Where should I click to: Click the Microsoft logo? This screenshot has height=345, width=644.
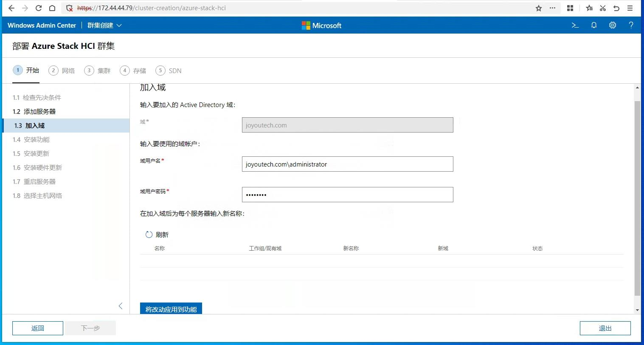pyautogui.click(x=321, y=25)
